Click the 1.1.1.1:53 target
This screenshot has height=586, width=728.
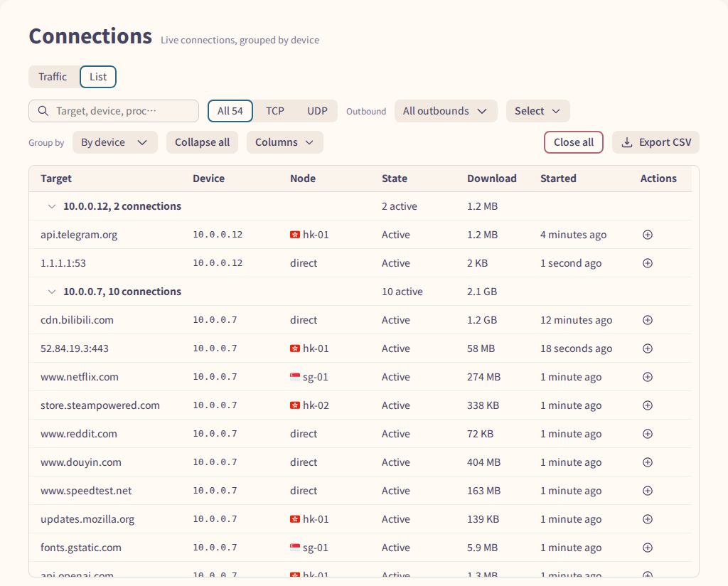click(63, 263)
